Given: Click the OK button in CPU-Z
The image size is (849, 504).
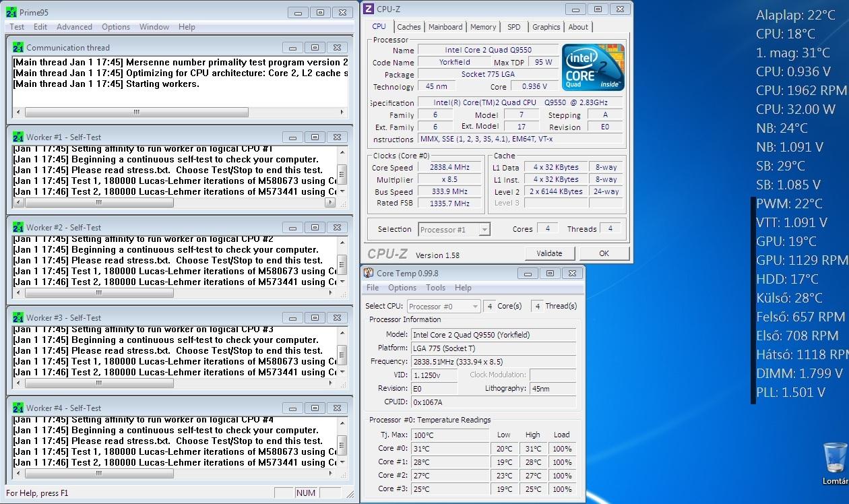Looking at the screenshot, I should (604, 253).
